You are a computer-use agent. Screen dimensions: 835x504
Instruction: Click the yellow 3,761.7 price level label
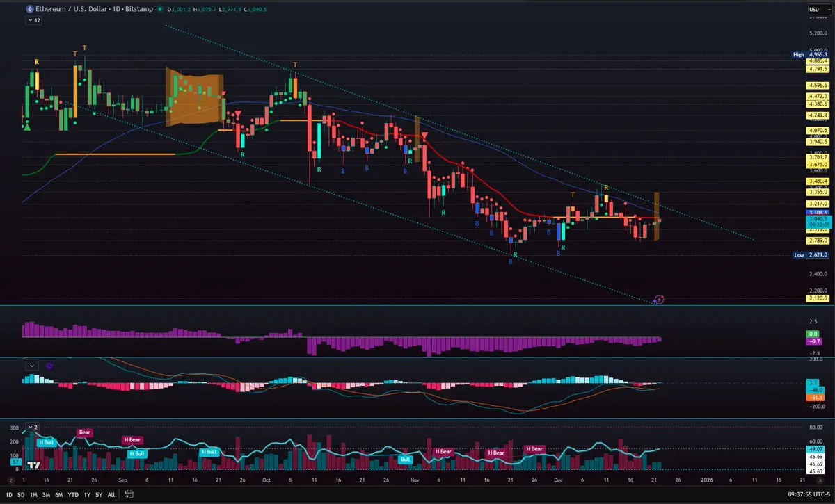818,157
